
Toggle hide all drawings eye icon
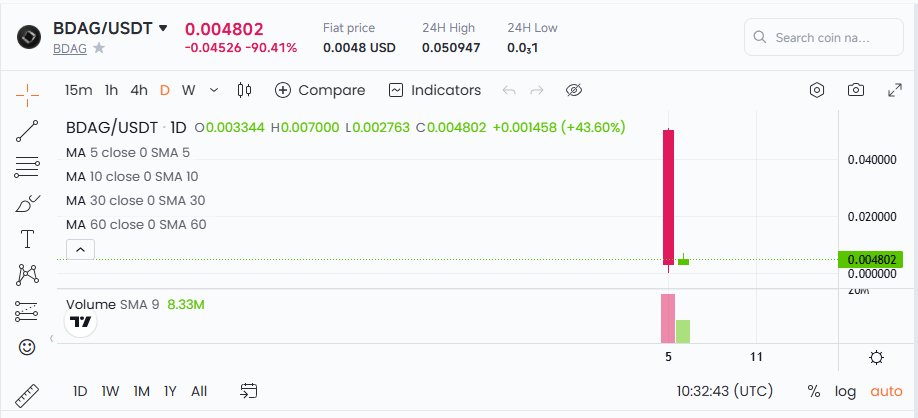coord(574,90)
